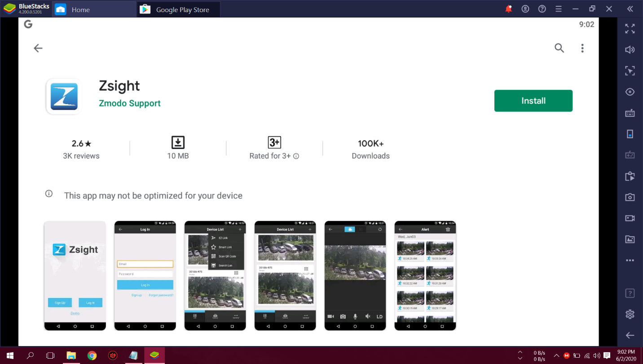This screenshot has width=643, height=364.
Task: Open the Zmodo Support developer page
Action: [x=130, y=103]
